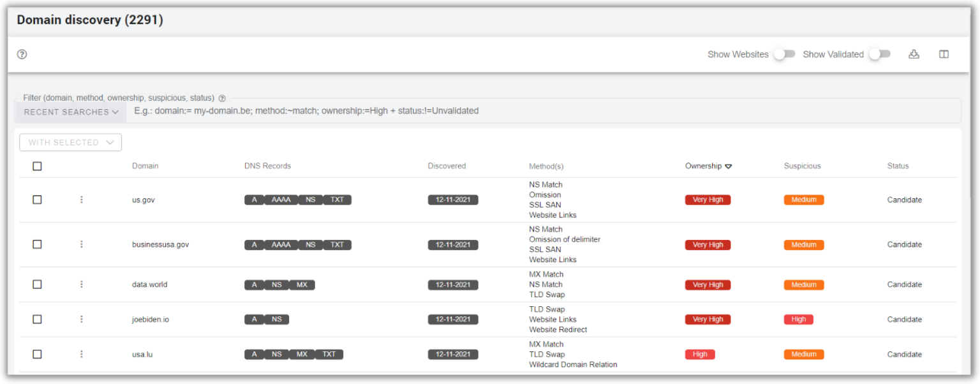Click the download export icon

point(914,54)
